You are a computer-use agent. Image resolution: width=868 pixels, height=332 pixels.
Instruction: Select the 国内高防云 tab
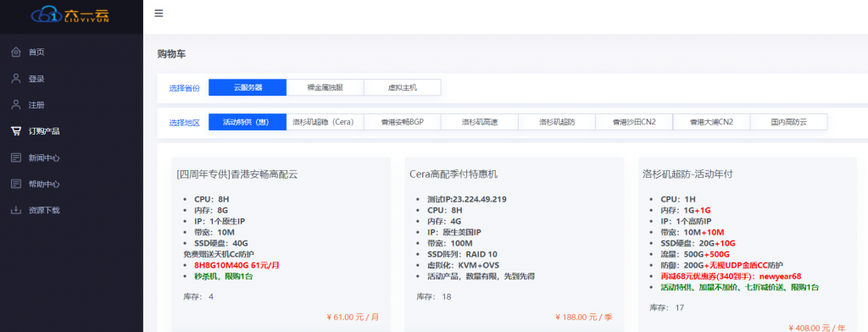(x=789, y=122)
